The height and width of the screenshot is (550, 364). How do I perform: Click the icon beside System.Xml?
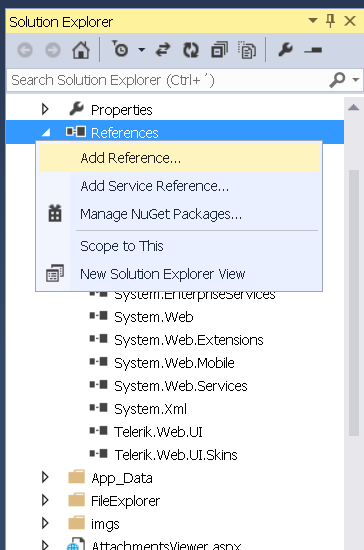pos(99,408)
